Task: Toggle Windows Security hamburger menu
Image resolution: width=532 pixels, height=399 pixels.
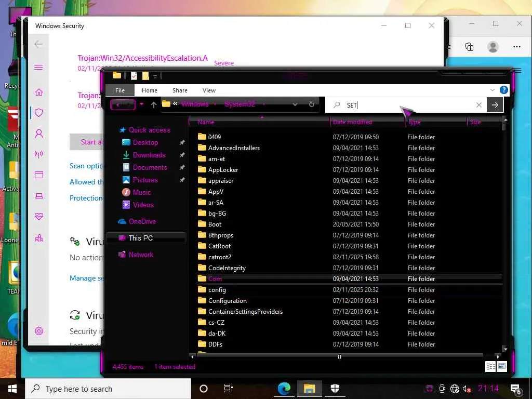Action: pyautogui.click(x=38, y=67)
